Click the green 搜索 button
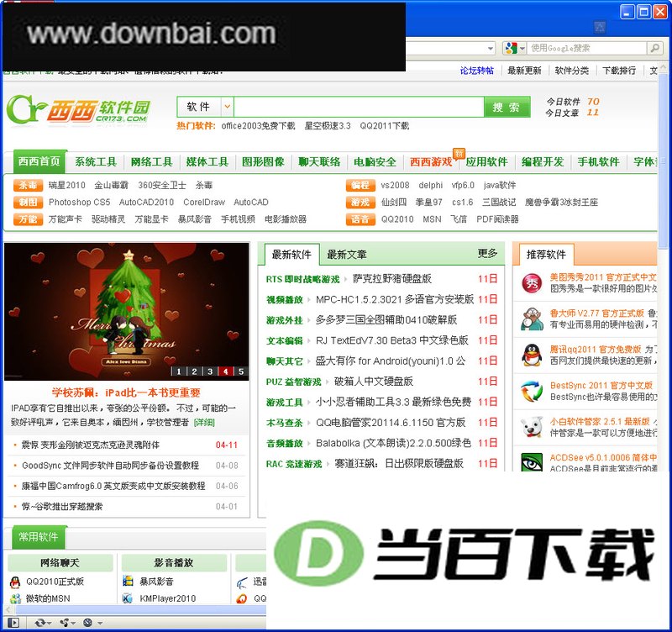Screen dimensions: 672x632 tap(507, 107)
